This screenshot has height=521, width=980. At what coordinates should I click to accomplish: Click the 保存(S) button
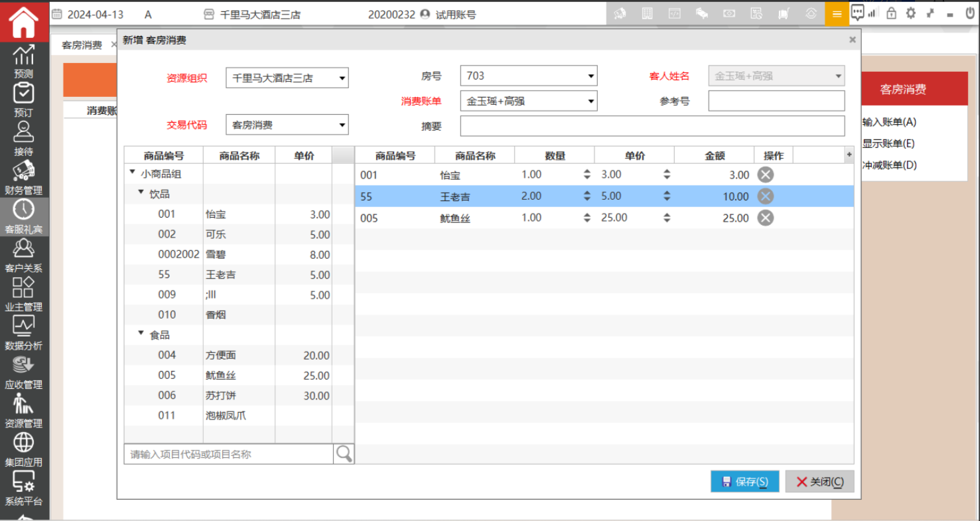click(744, 482)
